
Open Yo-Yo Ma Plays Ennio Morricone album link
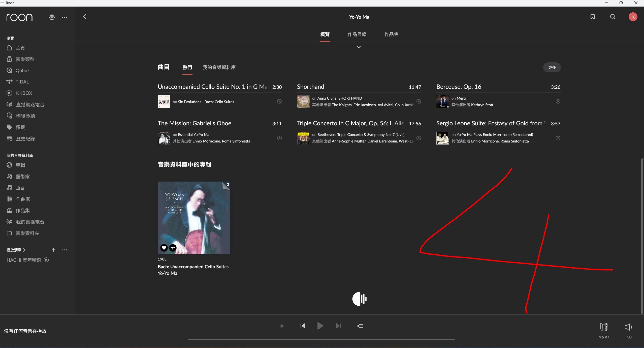tap(495, 135)
